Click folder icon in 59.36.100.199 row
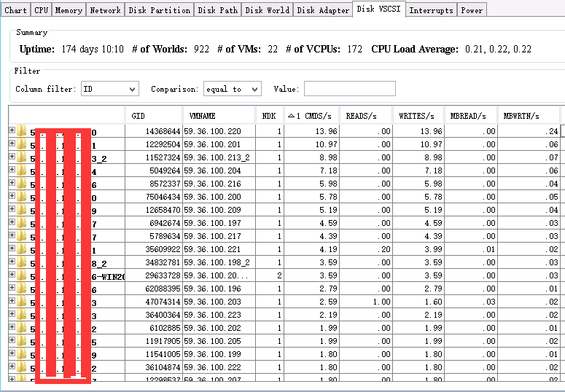 click(22, 353)
